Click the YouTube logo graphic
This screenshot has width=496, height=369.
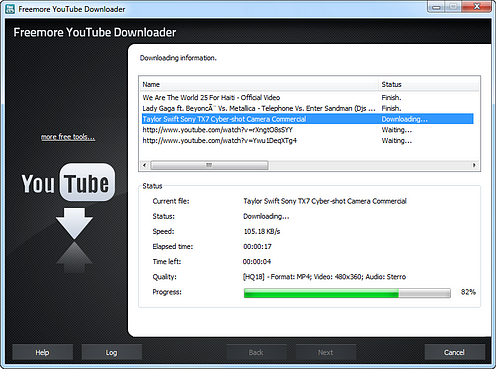[x=68, y=183]
